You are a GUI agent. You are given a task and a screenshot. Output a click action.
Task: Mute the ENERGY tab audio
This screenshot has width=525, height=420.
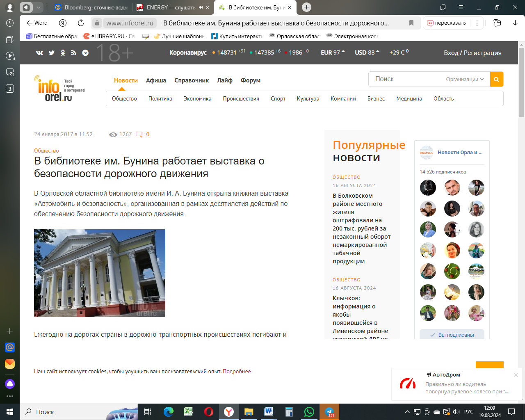pyautogui.click(x=201, y=7)
